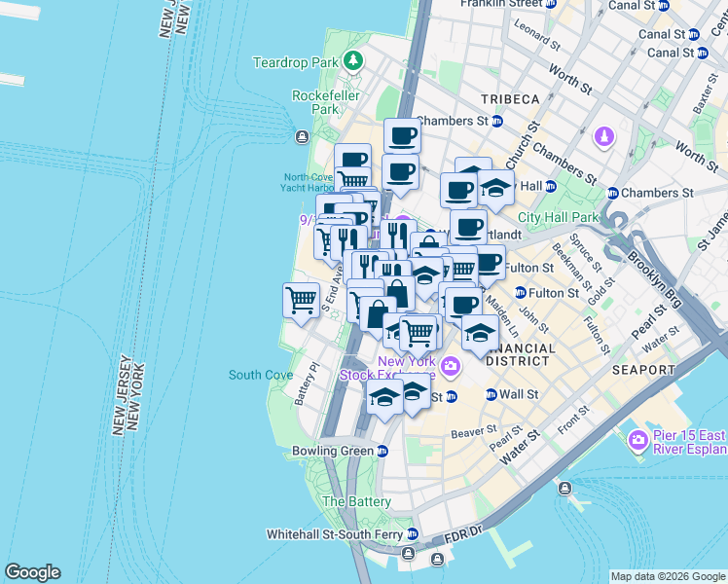Image resolution: width=728 pixels, height=584 pixels.
Task: Select the 'Maiden Ln' street label
Action: [x=502, y=316]
